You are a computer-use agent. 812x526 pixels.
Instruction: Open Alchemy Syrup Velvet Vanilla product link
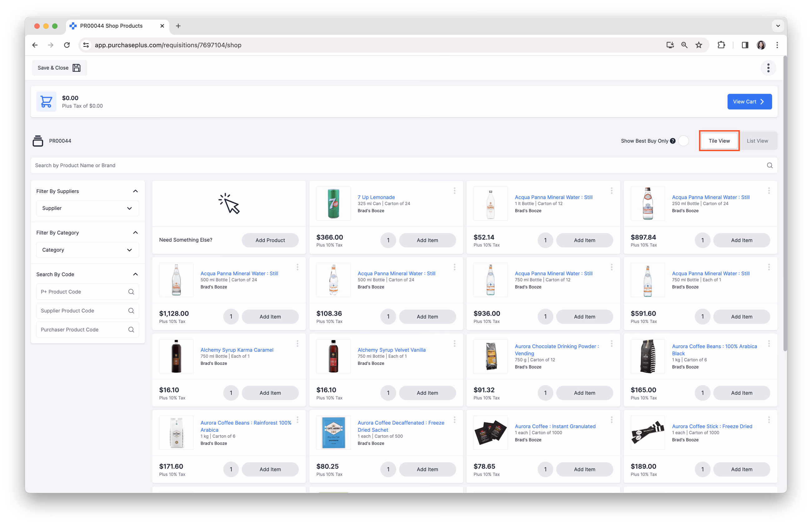(x=392, y=350)
